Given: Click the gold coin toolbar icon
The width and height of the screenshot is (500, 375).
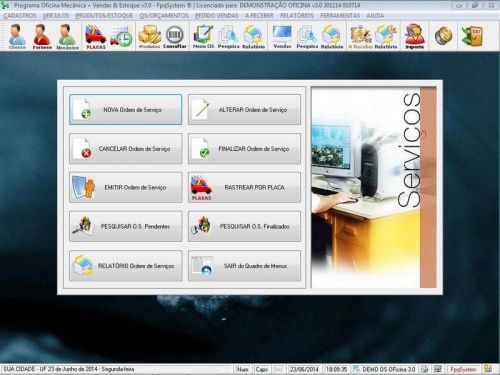Looking at the screenshot, I should click(x=443, y=36).
